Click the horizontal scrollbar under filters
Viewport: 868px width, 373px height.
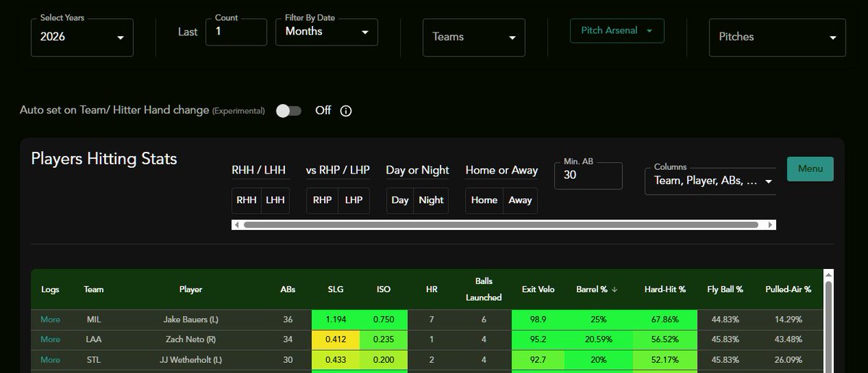point(501,225)
